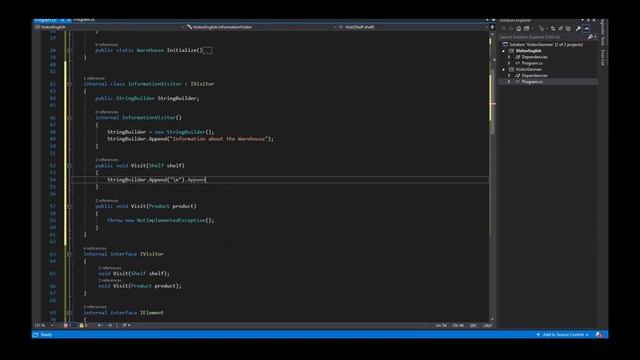Viewport: 640px width, 360px height.
Task: Click the Ln 54 line indicator
Action: point(441,326)
